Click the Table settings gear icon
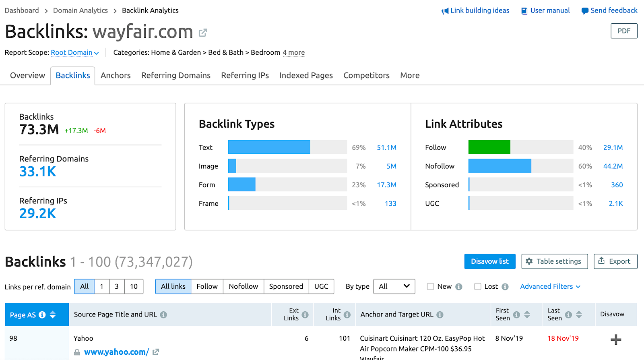644x360 pixels. coord(529,261)
